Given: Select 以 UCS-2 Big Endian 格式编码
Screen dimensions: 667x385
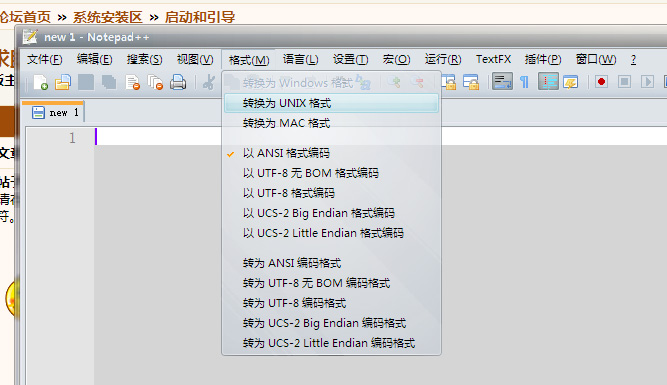Looking at the screenshot, I should click(331, 213).
